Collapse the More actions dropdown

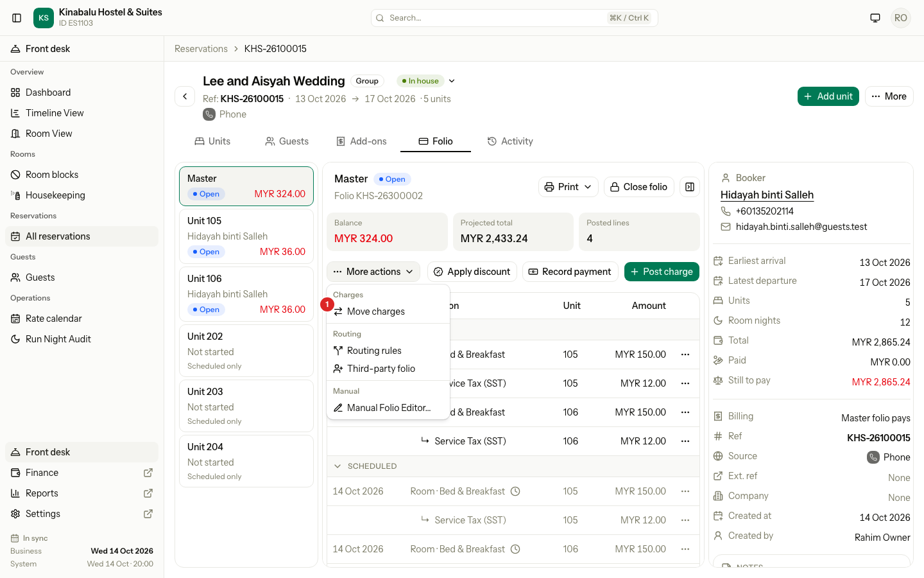[x=373, y=272]
